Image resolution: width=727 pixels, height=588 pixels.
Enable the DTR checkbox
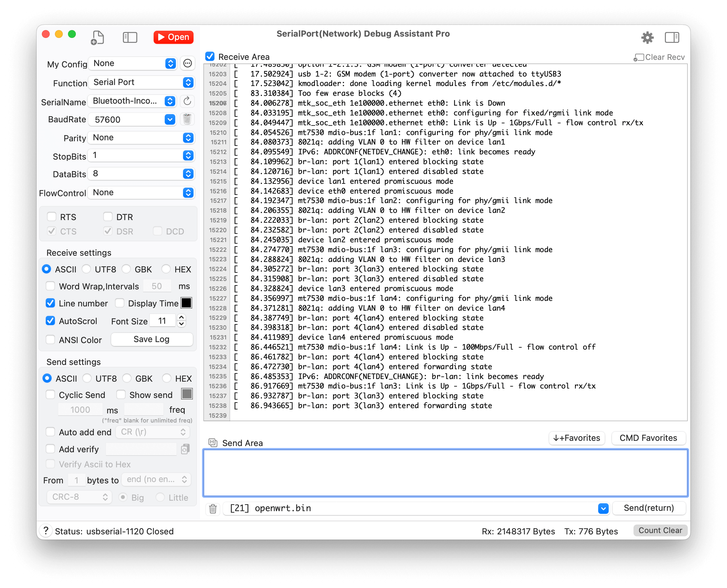pos(108,217)
